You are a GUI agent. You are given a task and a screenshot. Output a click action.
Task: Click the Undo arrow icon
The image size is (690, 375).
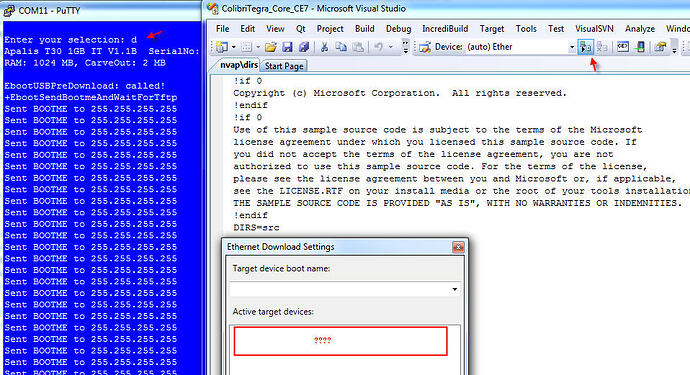[x=378, y=47]
